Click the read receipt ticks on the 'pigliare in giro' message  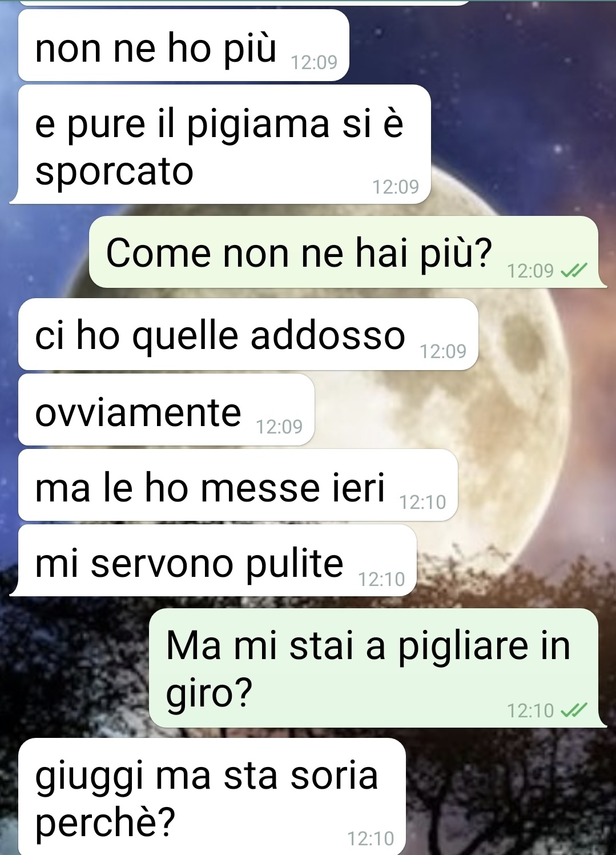click(573, 711)
